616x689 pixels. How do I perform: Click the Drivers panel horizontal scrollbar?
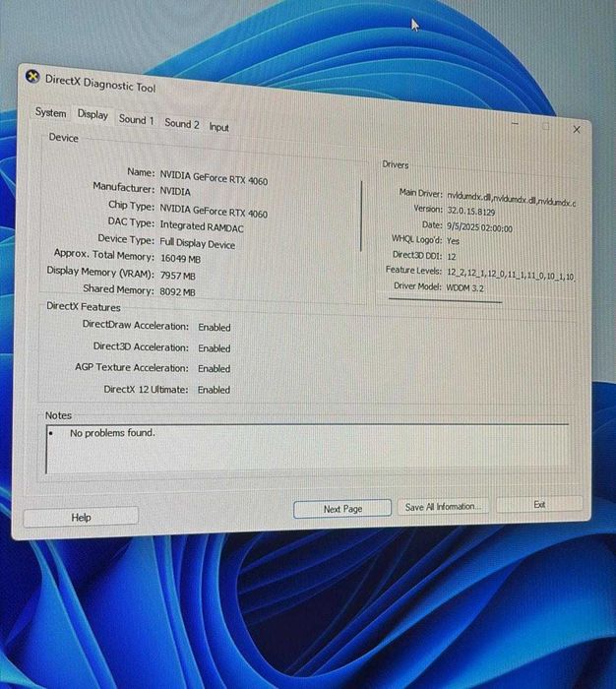pyautogui.click(x=445, y=300)
